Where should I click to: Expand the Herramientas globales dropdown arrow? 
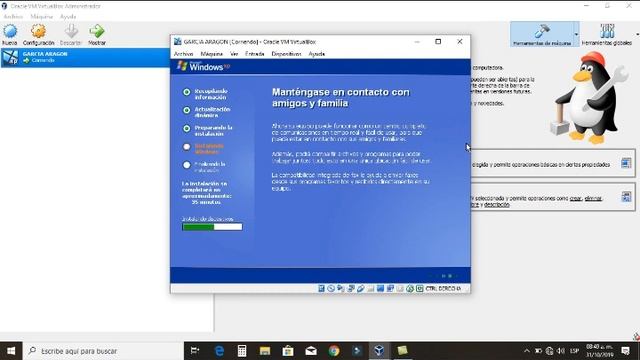pyautogui.click(x=637, y=34)
